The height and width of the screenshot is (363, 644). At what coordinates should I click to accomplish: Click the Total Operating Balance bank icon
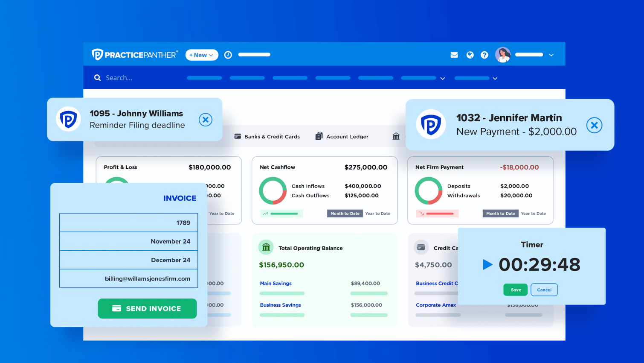(266, 247)
